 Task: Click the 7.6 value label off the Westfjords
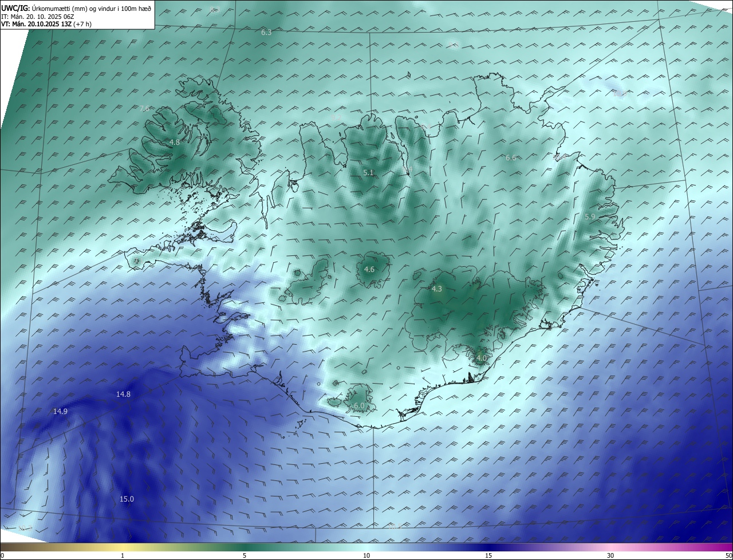(144, 108)
